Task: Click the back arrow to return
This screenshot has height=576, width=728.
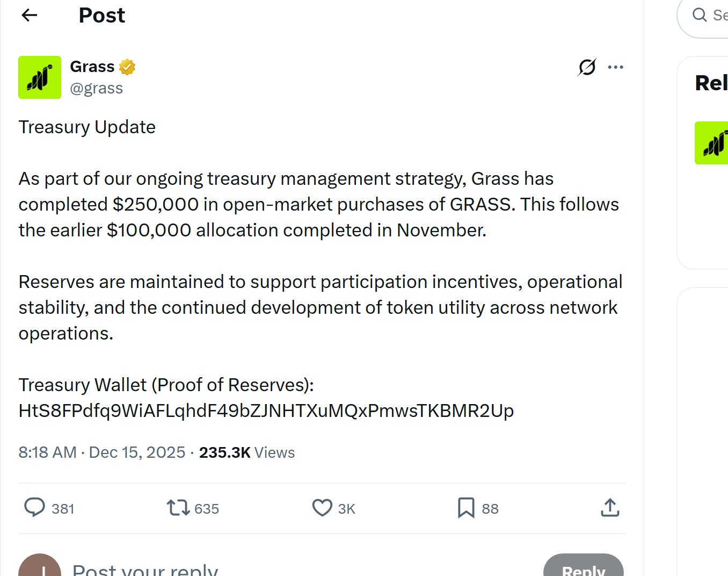Action: 29,15
